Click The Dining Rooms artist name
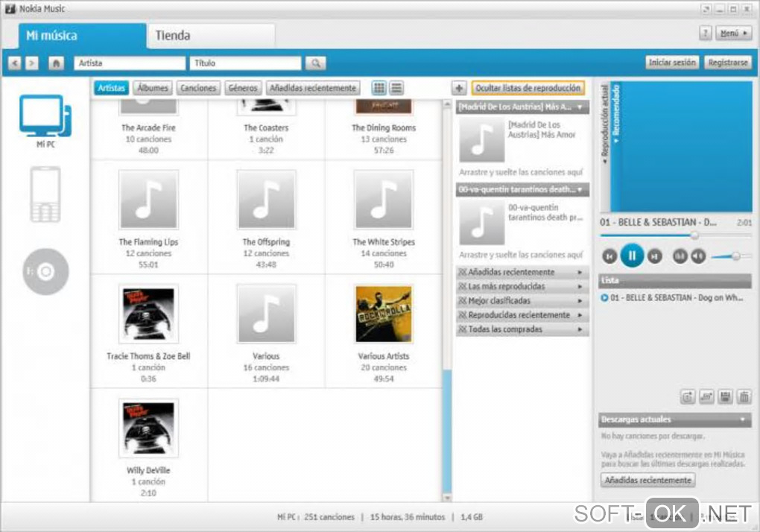This screenshot has width=760, height=532. (x=384, y=128)
